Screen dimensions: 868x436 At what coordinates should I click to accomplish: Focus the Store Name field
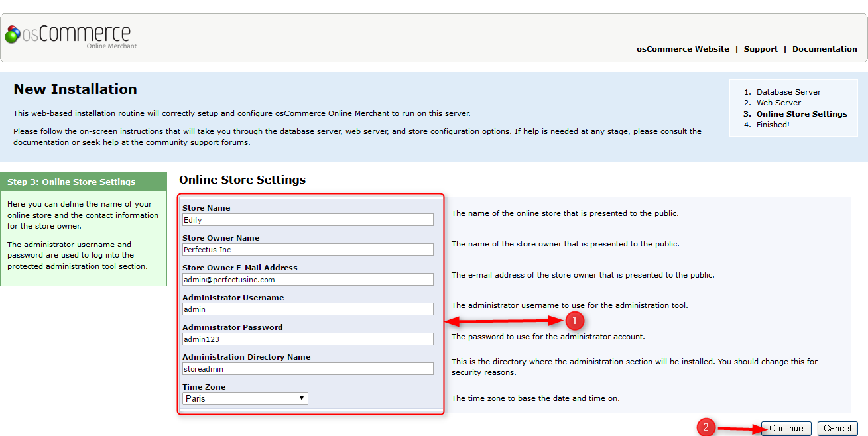308,219
